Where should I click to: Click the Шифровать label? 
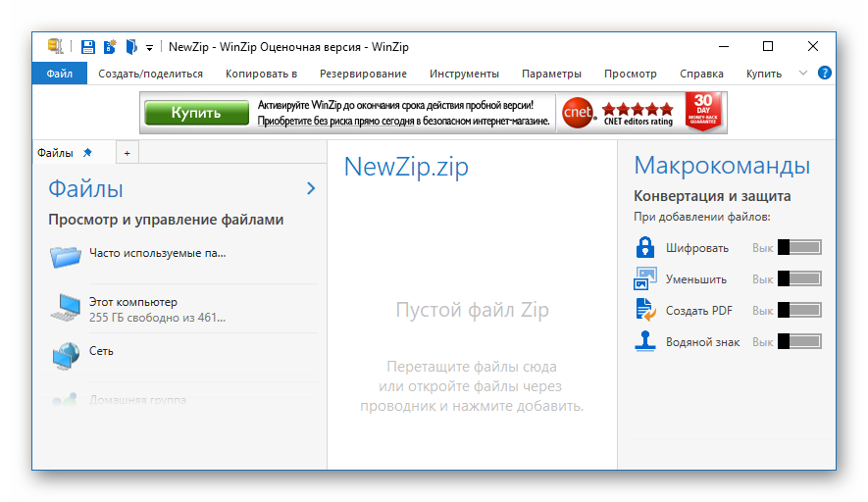tap(697, 248)
